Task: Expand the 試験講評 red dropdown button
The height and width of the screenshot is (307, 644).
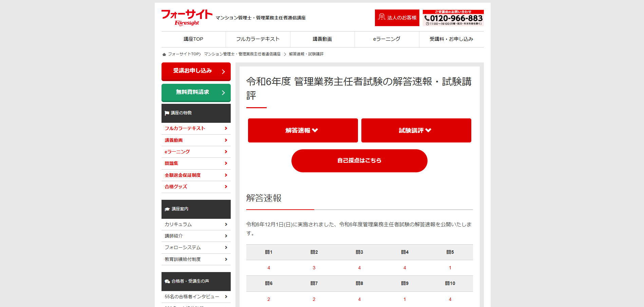Action: tap(416, 131)
